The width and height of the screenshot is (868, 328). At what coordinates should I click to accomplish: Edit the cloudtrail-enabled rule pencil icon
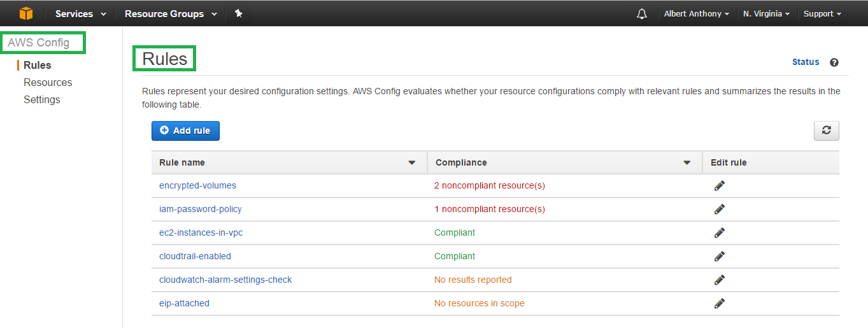pyautogui.click(x=720, y=256)
